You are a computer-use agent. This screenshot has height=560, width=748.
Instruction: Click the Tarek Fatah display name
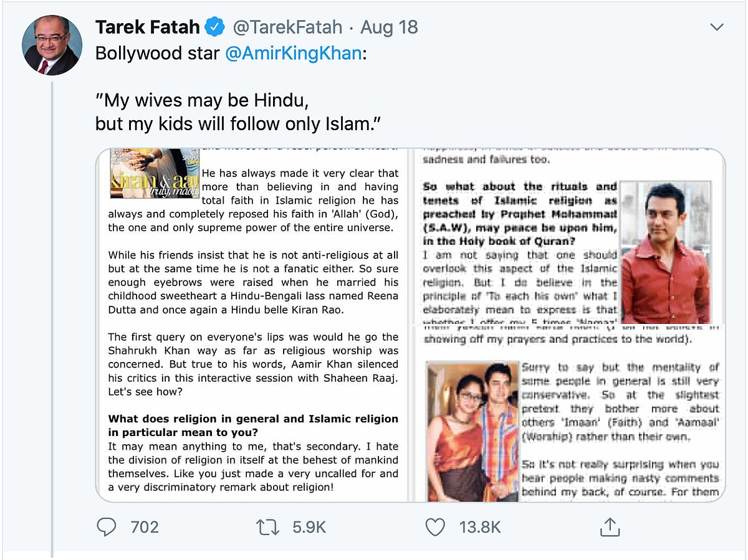point(147,27)
